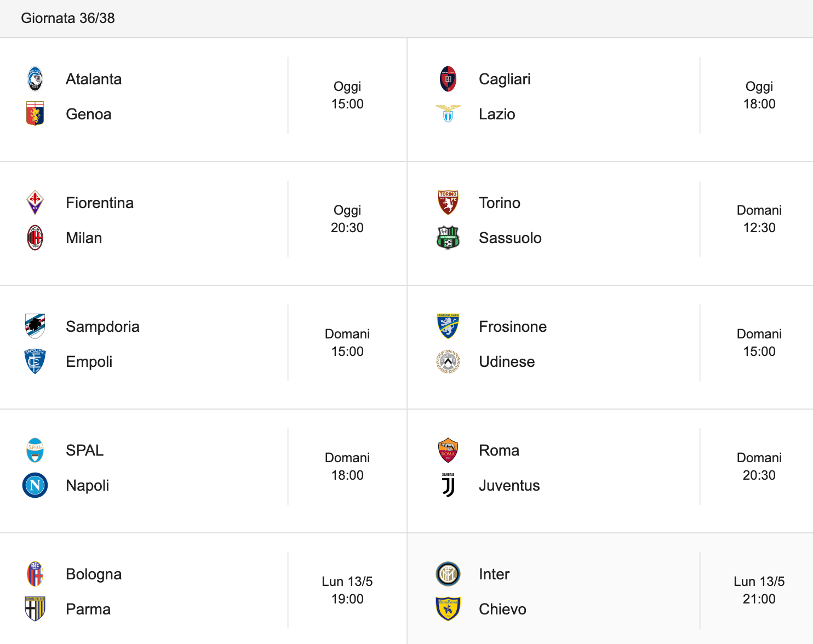813x644 pixels.
Task: Click the Lun 13/5 21:00 match time
Action: [759, 590]
